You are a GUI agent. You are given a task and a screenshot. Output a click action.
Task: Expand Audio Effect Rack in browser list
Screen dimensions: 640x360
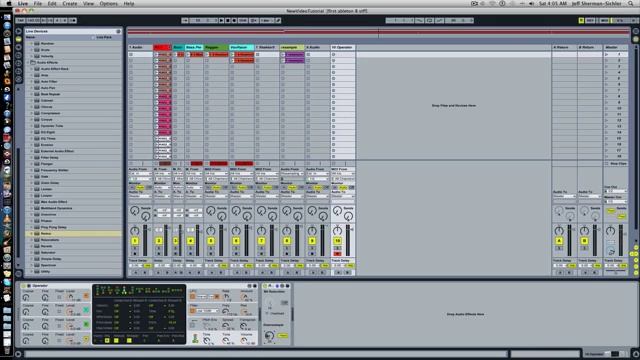[x=32, y=69]
